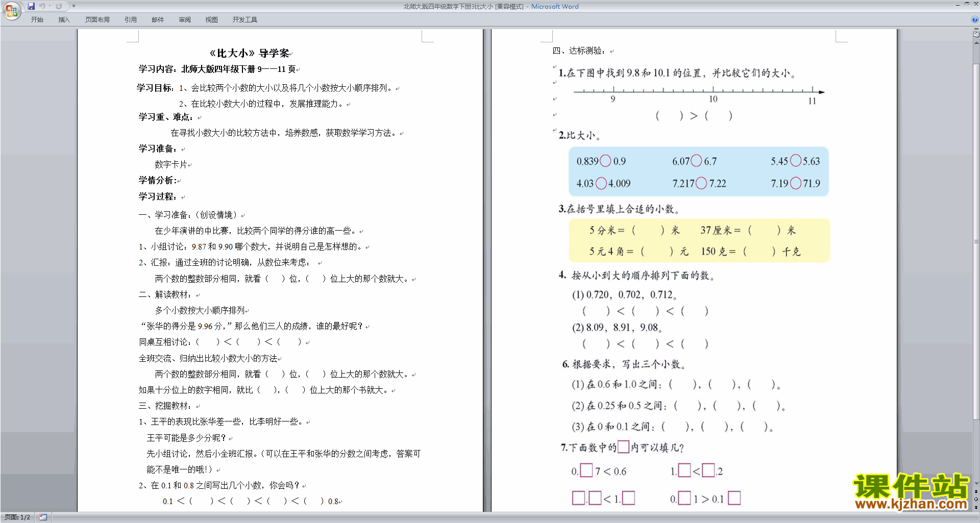
Task: Click the line 学习内容:北师大版四年级下册
Action: click(x=217, y=69)
